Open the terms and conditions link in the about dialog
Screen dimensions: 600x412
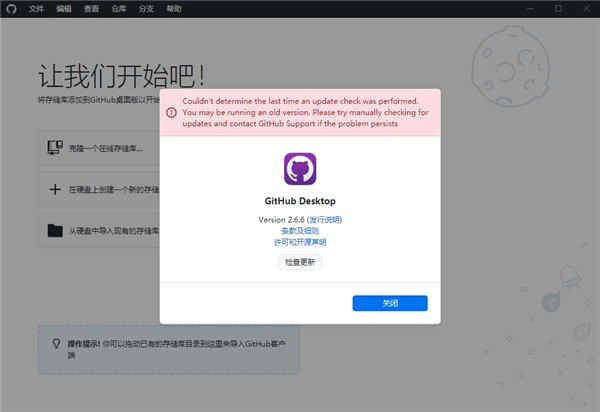[x=300, y=231]
